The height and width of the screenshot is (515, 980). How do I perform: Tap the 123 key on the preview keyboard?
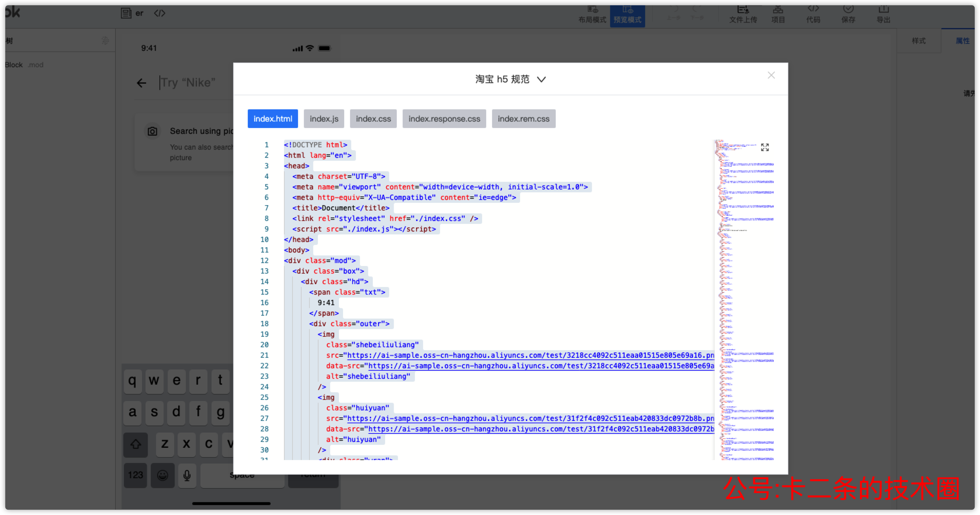(136, 475)
